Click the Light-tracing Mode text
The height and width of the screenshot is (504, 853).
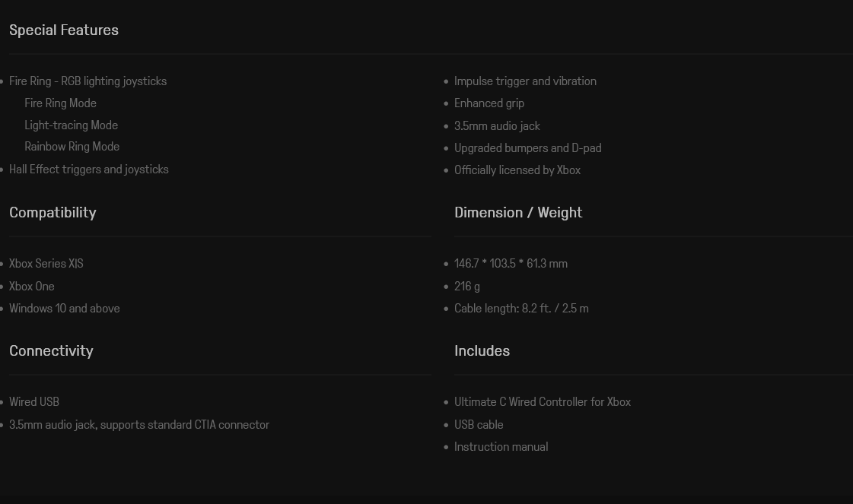[x=71, y=125]
